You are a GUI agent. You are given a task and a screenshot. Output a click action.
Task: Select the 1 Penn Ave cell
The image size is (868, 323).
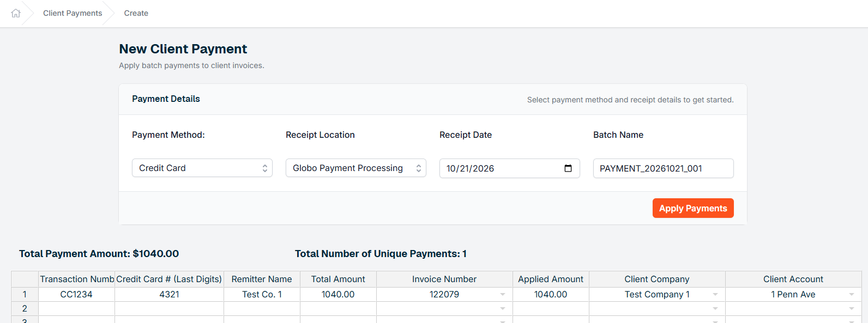(x=793, y=294)
